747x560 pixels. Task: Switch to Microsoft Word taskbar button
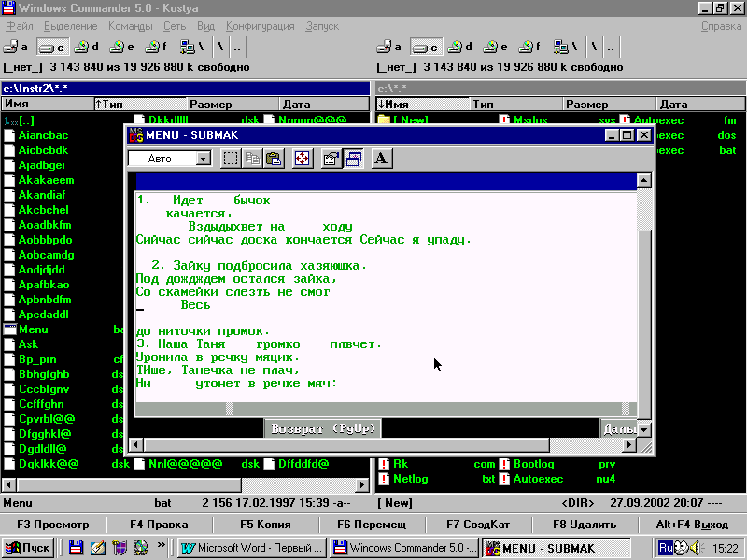pyautogui.click(x=253, y=548)
